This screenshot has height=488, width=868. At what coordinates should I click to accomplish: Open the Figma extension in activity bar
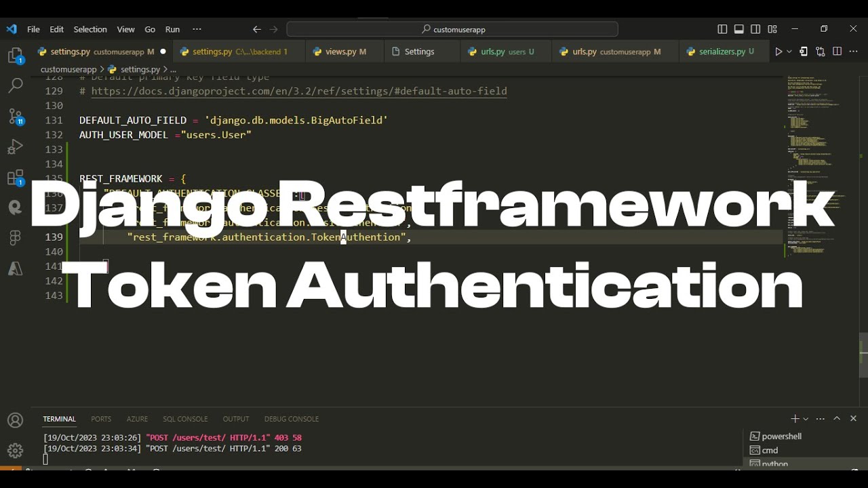pyautogui.click(x=15, y=239)
